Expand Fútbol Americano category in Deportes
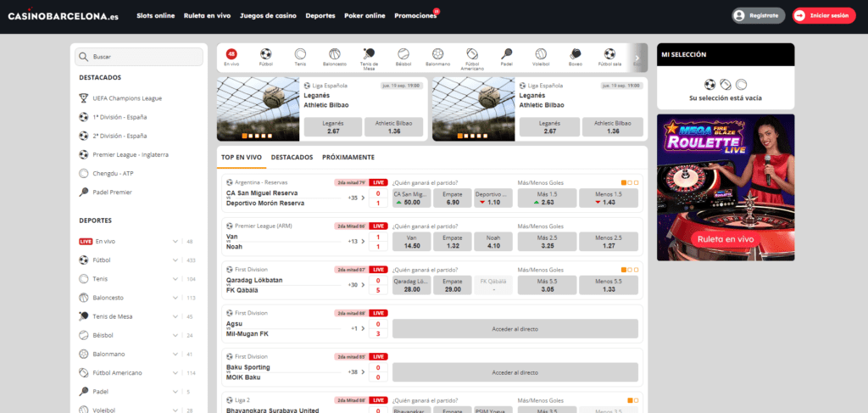This screenshot has width=868, height=413. click(x=175, y=373)
